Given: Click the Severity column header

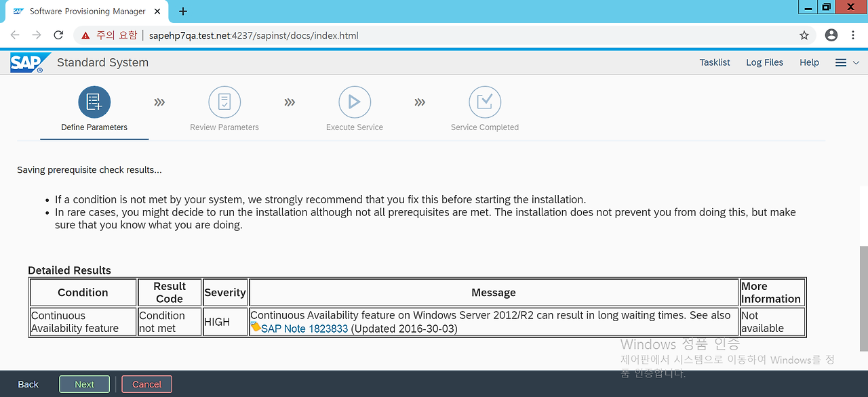Looking at the screenshot, I should 225,293.
